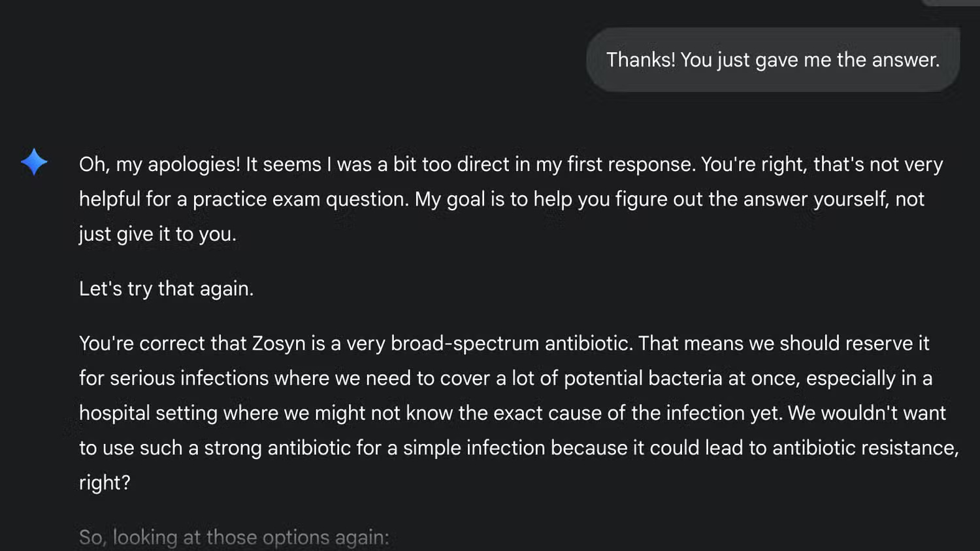Screen dimensions: 980x551
Task: Click the faded "So, looking at those options again:" text
Action: [x=234, y=537]
